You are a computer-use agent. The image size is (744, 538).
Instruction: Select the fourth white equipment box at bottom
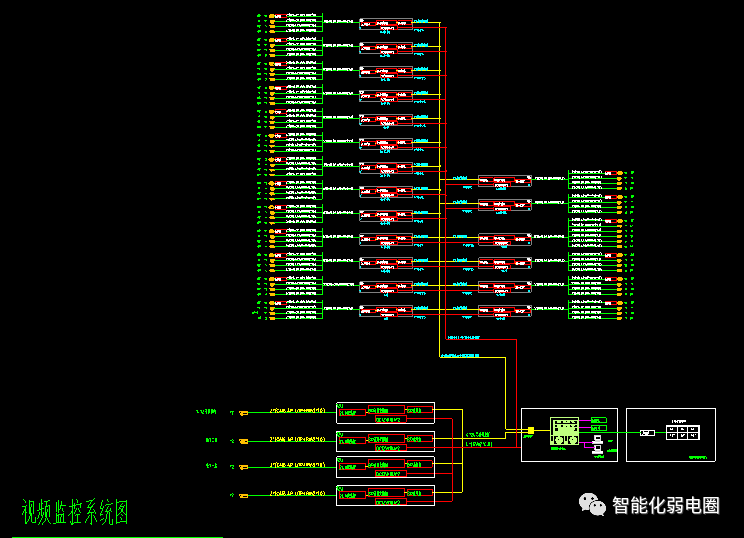[385, 495]
